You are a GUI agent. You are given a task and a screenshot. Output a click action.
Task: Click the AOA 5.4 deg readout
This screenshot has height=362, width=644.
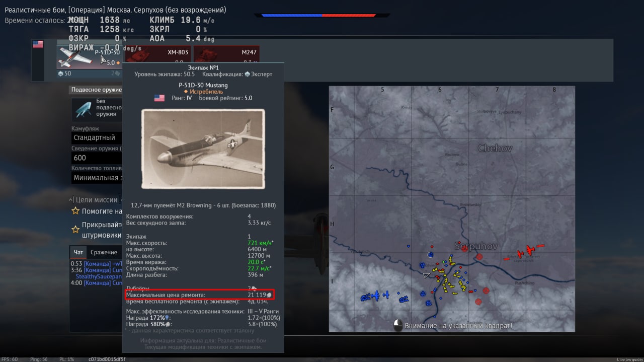[x=182, y=38]
